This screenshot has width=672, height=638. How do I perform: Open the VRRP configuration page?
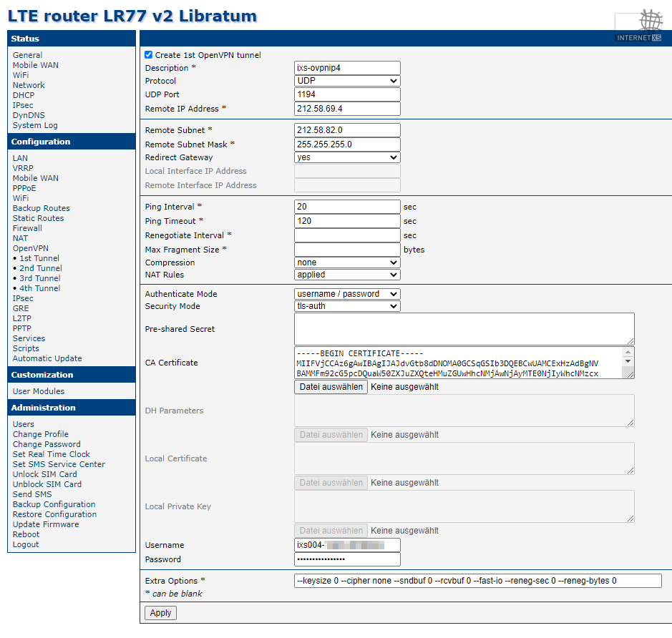coord(23,168)
